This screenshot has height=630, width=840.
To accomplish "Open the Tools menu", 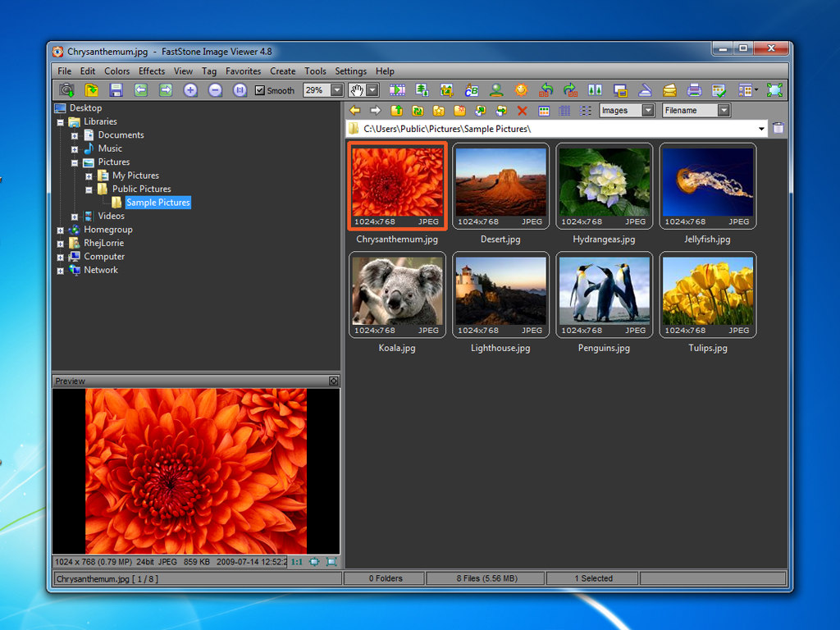I will tap(315, 71).
